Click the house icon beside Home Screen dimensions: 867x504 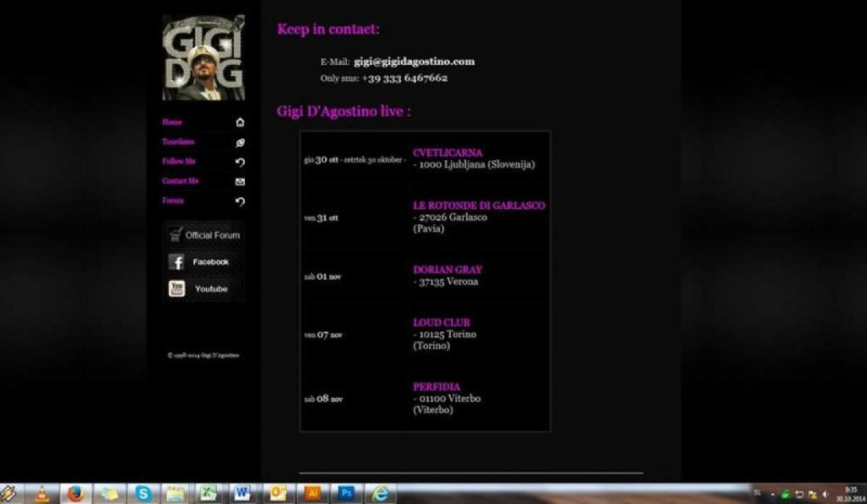tap(240, 123)
